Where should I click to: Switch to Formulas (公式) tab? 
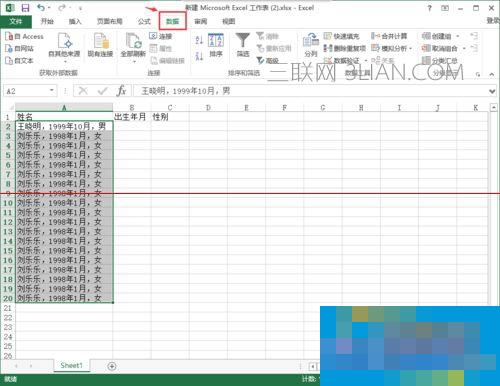tap(144, 21)
